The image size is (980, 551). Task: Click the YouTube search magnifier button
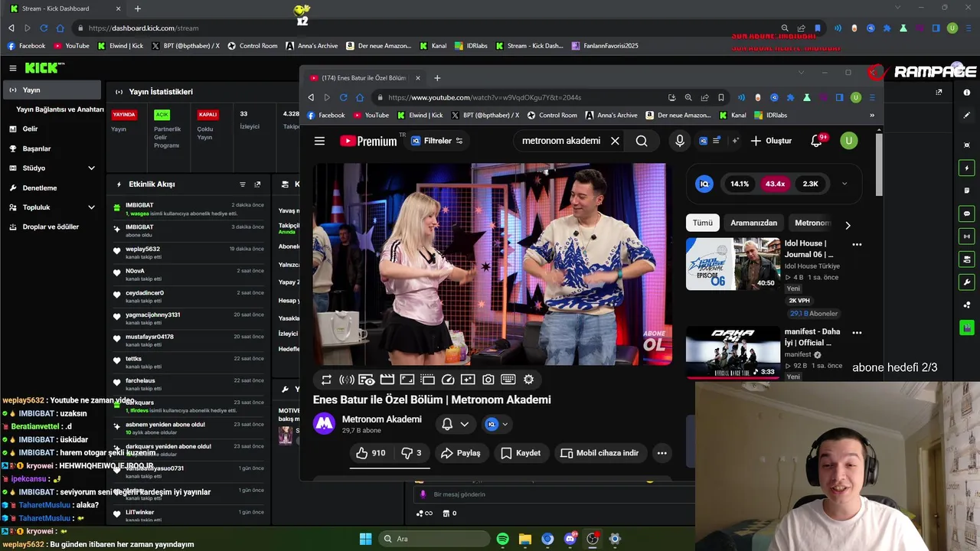[x=642, y=141]
